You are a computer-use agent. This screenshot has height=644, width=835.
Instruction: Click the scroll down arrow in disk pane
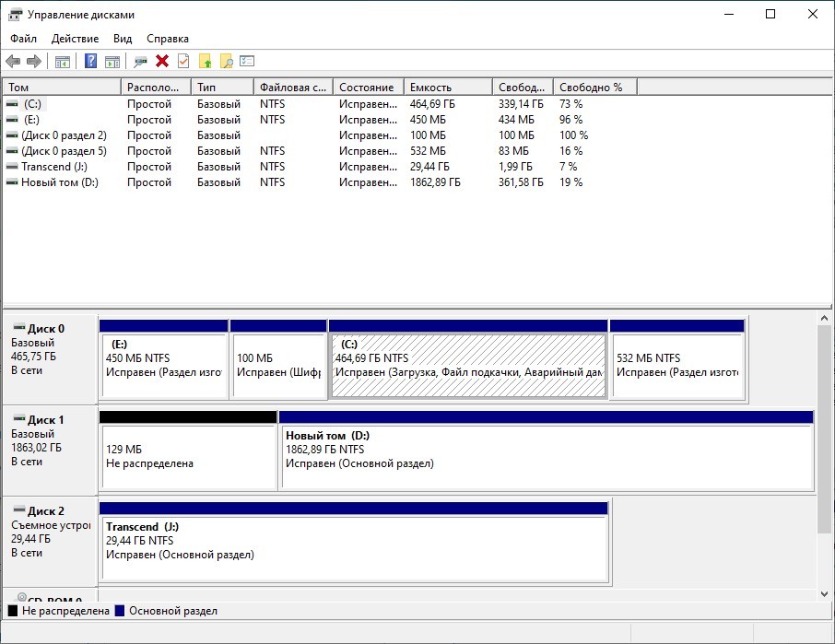tap(824, 594)
